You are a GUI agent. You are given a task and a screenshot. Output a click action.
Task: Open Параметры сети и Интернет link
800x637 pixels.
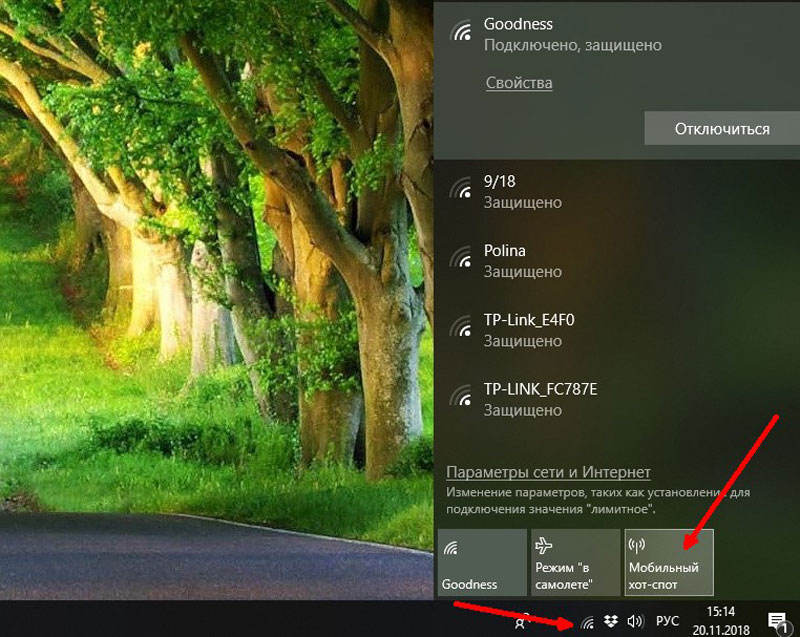tap(548, 472)
